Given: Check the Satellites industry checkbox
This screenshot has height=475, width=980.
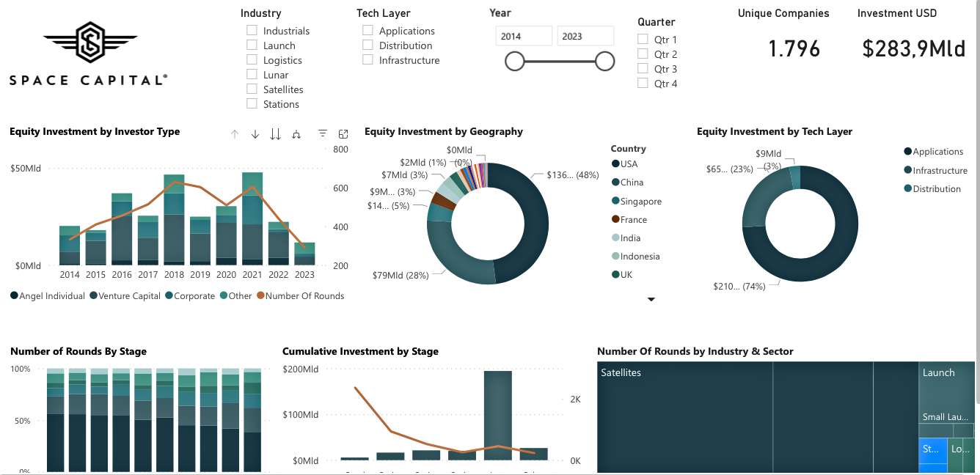Looking at the screenshot, I should (x=252, y=89).
